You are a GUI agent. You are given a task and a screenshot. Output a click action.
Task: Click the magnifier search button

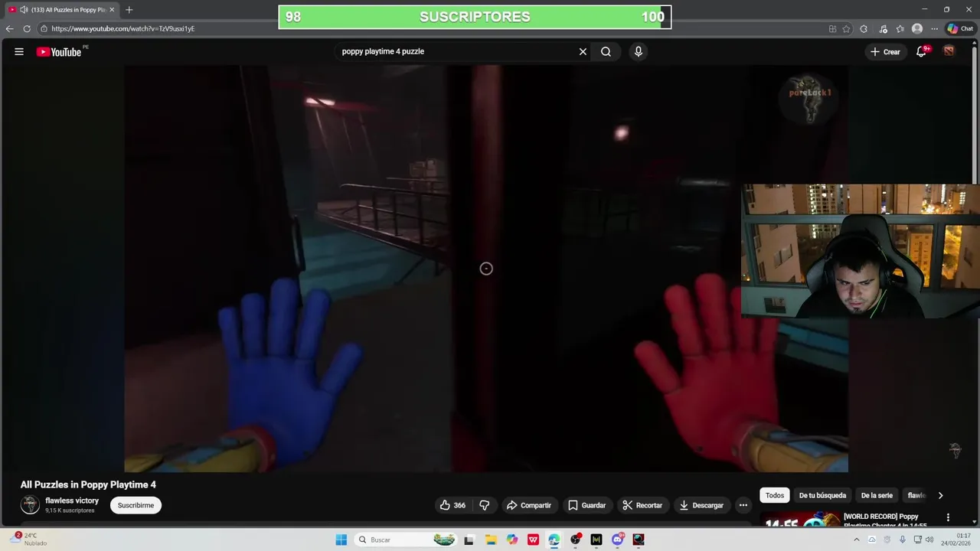pyautogui.click(x=606, y=51)
